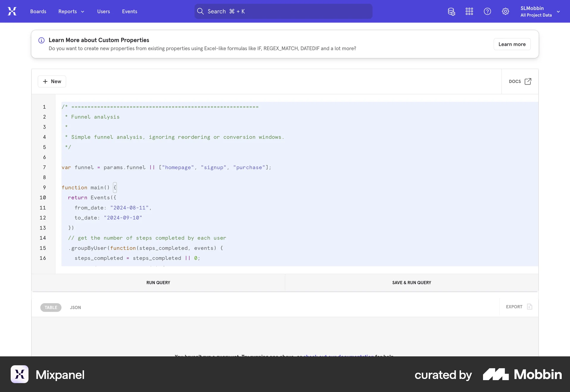Switch results view to TABLE
570x392 pixels.
point(50,307)
